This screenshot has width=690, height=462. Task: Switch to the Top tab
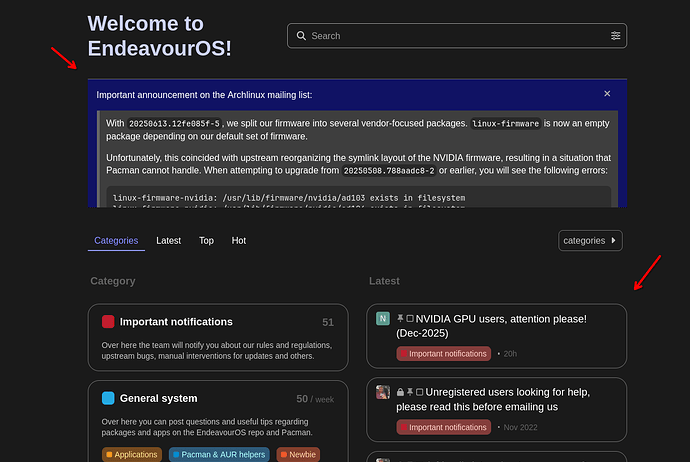coord(206,240)
